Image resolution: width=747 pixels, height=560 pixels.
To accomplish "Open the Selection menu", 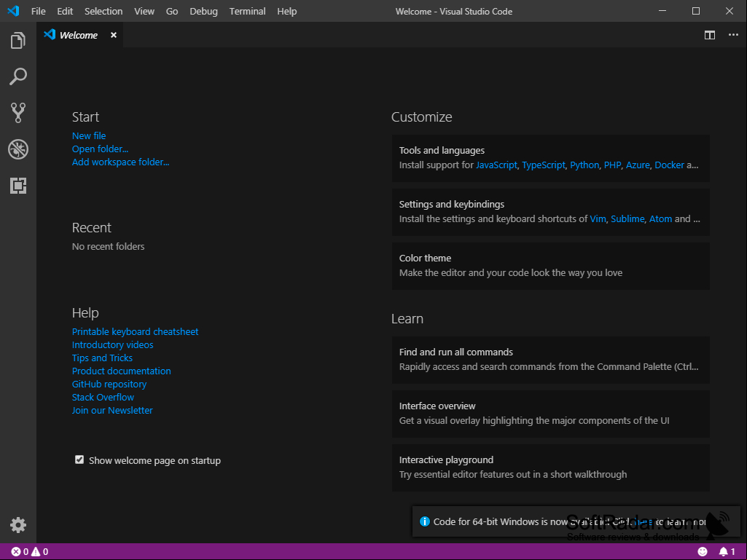I will 103,11.
